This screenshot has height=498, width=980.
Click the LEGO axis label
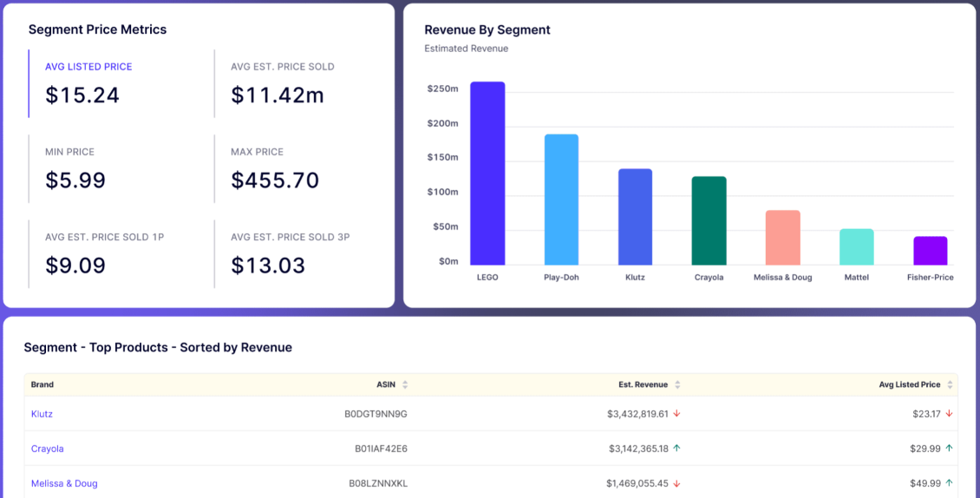[487, 277]
